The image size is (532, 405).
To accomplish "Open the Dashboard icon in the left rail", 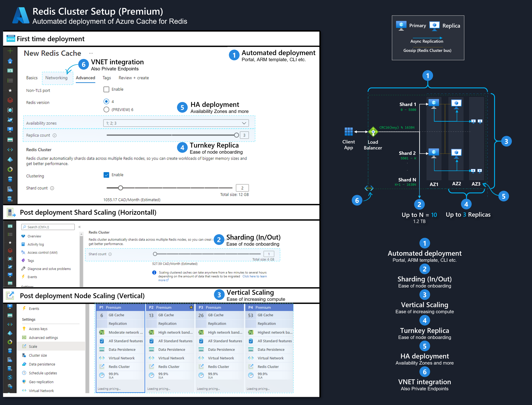I will [x=10, y=70].
